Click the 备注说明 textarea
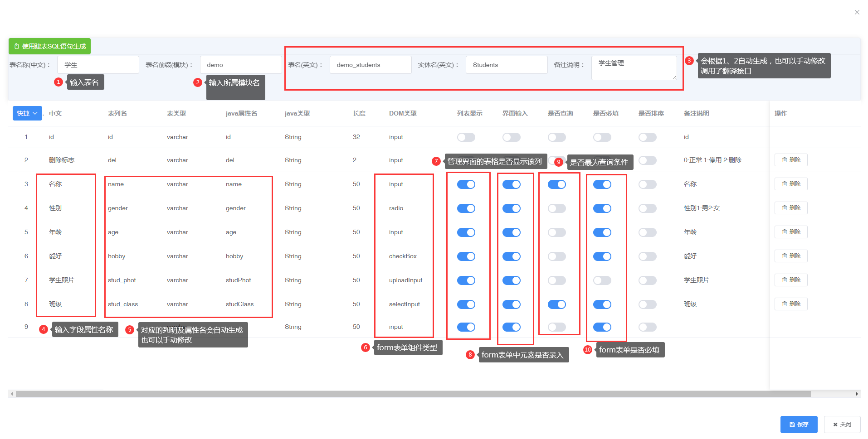Image resolution: width=868 pixels, height=439 pixels. click(634, 68)
